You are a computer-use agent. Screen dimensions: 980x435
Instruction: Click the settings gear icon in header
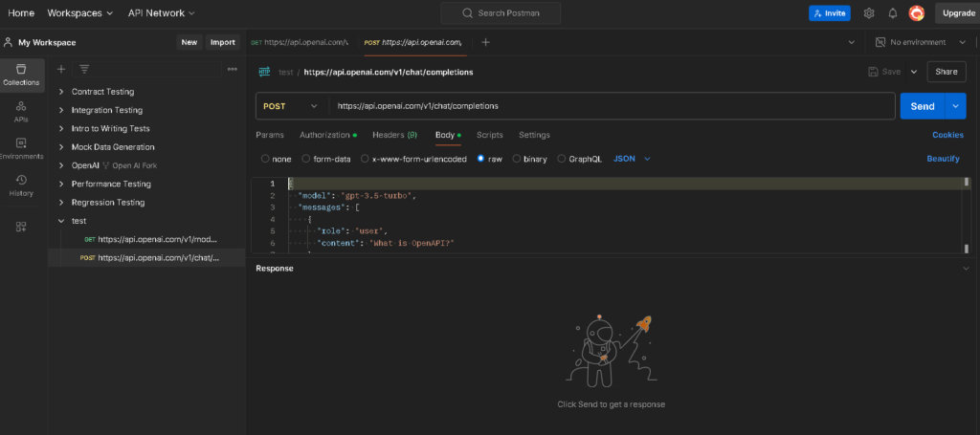pyautogui.click(x=869, y=13)
